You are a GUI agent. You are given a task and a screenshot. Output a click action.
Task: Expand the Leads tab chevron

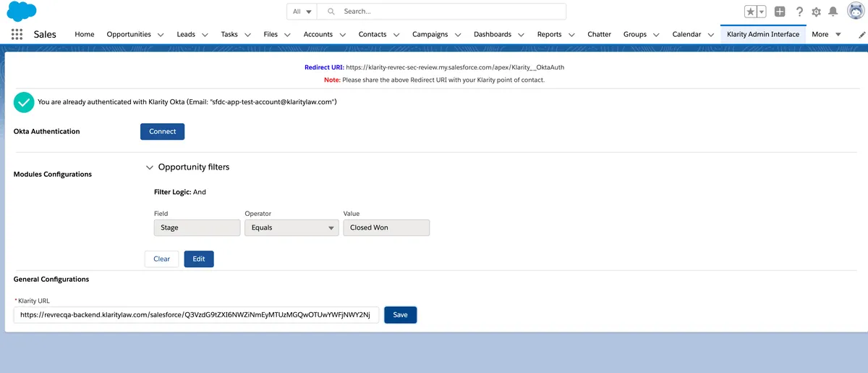(x=205, y=34)
